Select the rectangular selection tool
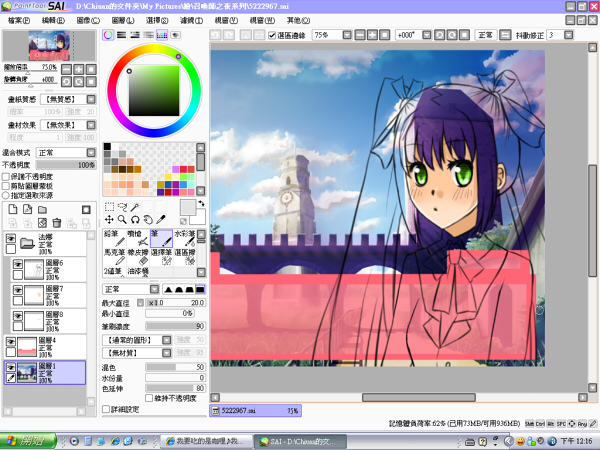The image size is (600, 450). (x=109, y=207)
